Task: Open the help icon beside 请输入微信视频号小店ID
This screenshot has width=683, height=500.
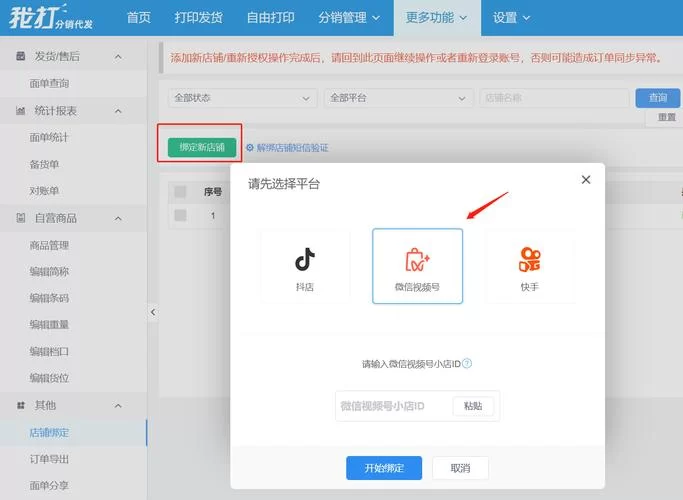Action: [x=467, y=363]
